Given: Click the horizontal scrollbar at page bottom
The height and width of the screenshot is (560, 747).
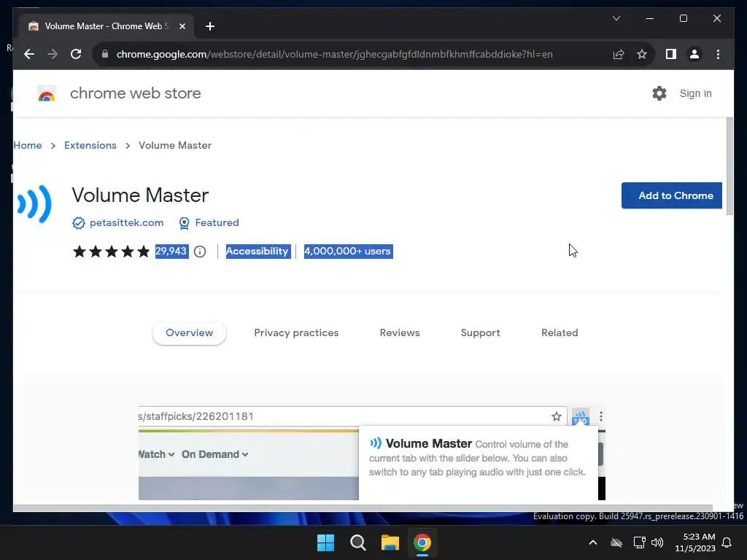Looking at the screenshot, I should coord(363,507).
